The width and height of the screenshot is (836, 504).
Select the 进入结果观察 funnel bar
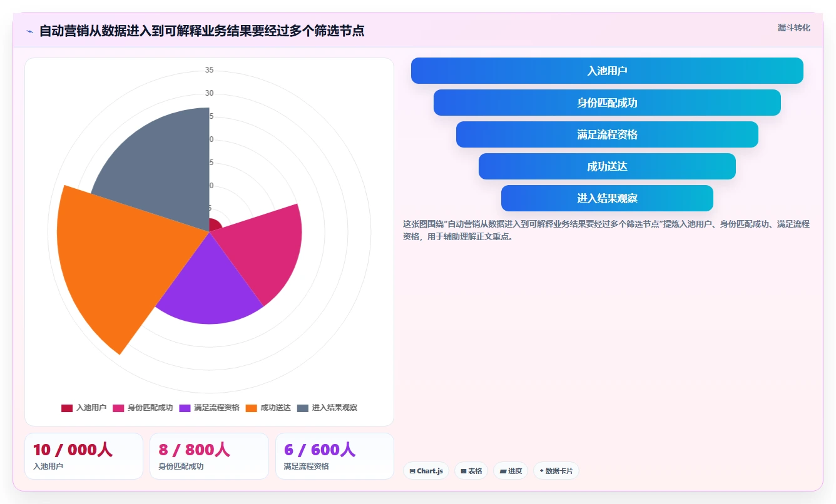(607, 198)
